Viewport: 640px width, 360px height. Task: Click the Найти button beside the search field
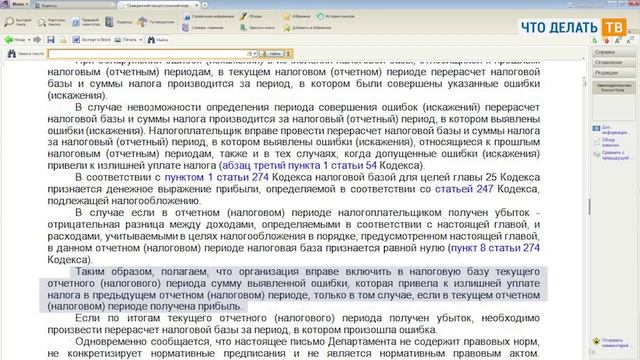click(272, 53)
